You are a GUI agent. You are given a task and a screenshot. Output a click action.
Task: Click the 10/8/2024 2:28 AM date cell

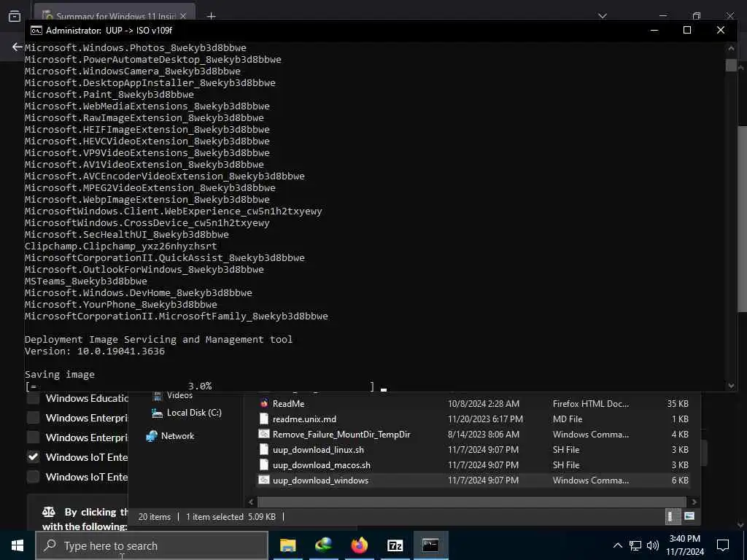[x=484, y=404]
